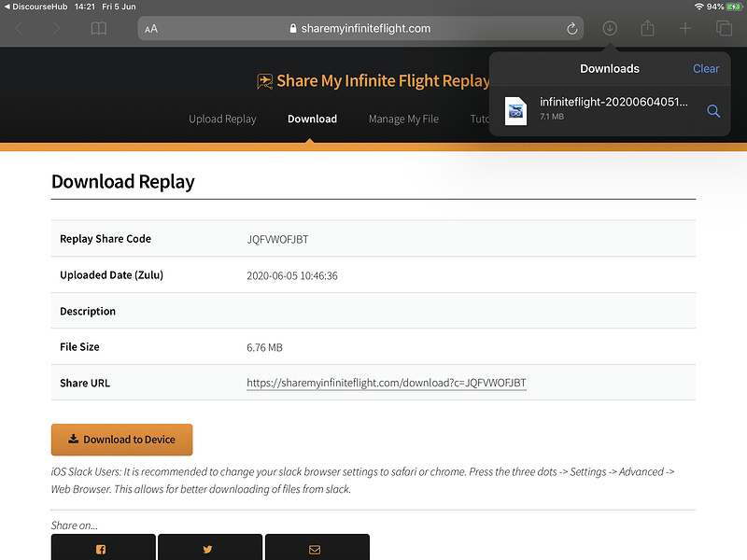Select the 6.76 MB file size value
Screen dimensions: 747x560
264,347
